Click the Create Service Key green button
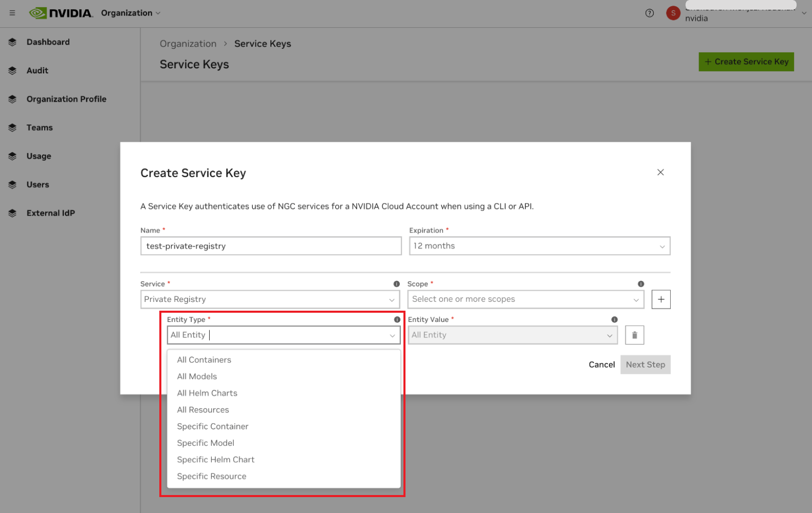 (746, 62)
